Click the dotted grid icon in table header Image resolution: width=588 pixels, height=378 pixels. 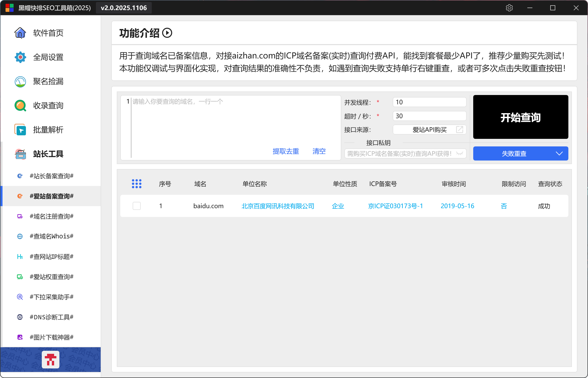137,184
